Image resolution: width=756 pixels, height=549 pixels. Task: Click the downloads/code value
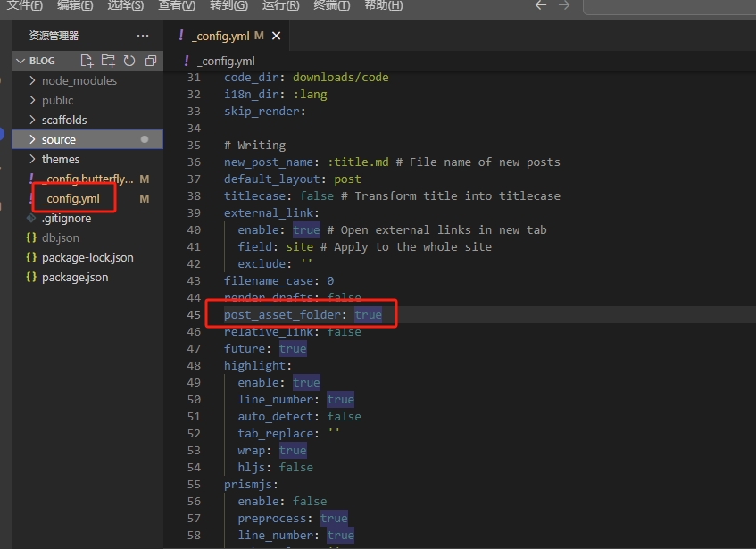click(341, 77)
